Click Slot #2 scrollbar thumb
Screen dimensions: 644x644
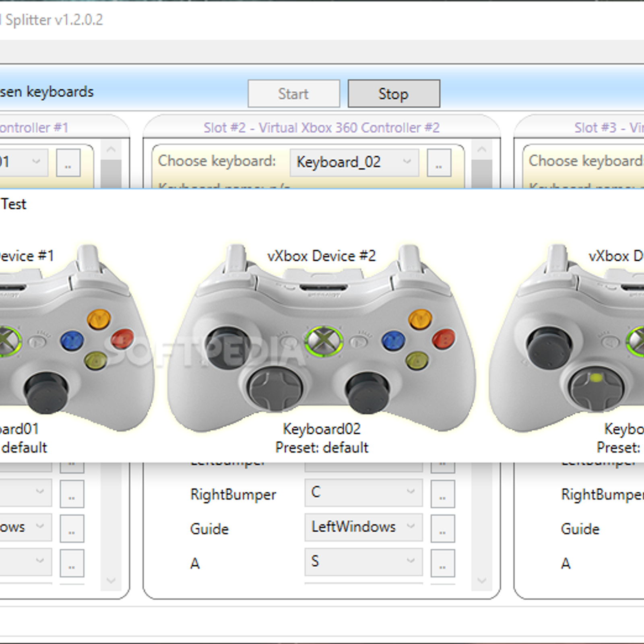coord(481,174)
